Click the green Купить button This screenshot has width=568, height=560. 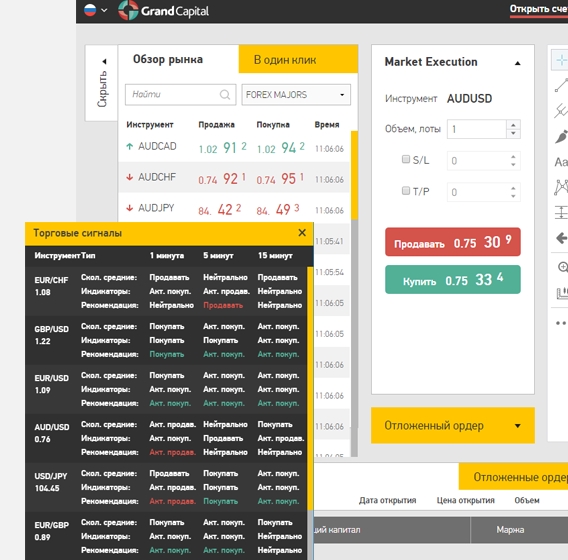452,280
